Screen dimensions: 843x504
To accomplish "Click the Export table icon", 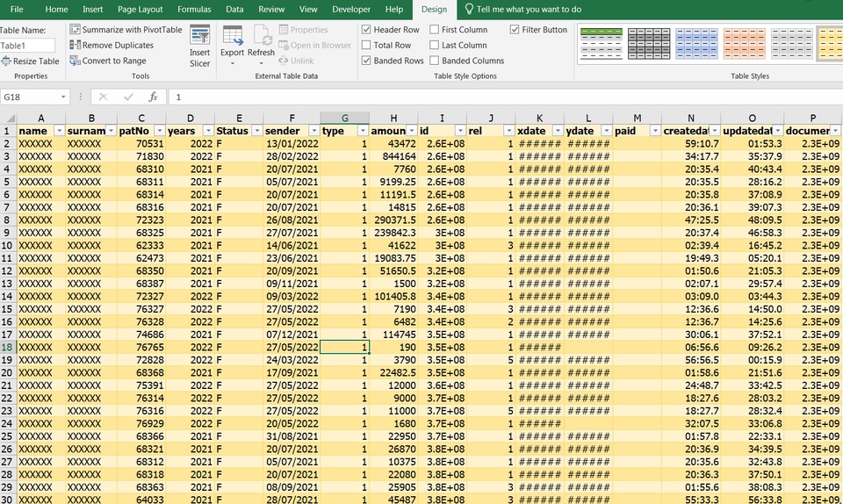I will pyautogui.click(x=232, y=35).
